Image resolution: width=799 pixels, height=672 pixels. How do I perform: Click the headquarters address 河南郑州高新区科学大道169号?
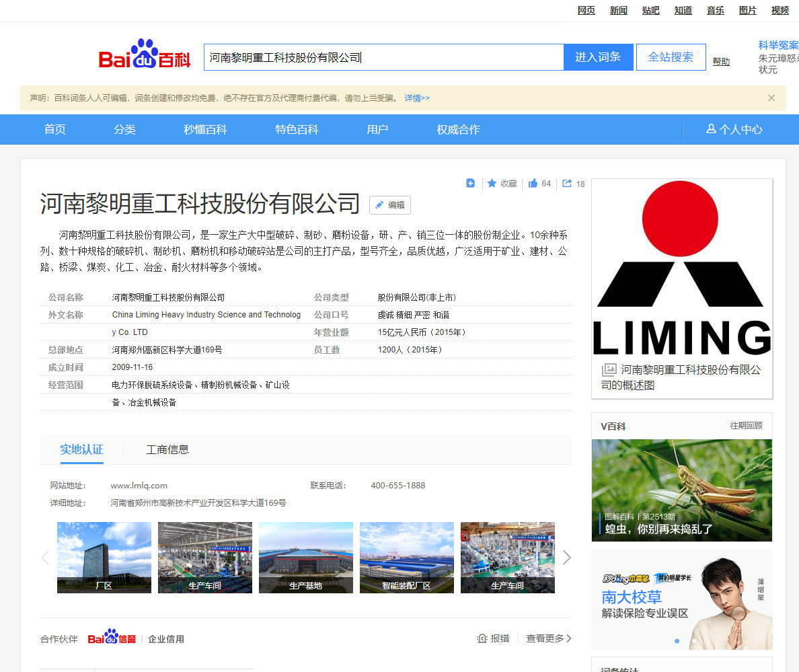pyautogui.click(x=167, y=350)
